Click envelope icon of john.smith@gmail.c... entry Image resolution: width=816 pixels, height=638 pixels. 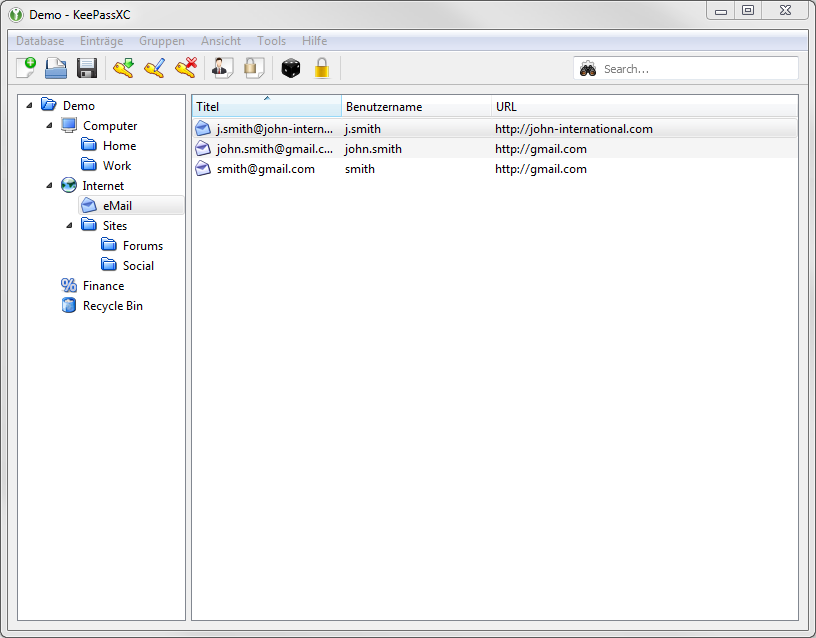click(x=203, y=149)
